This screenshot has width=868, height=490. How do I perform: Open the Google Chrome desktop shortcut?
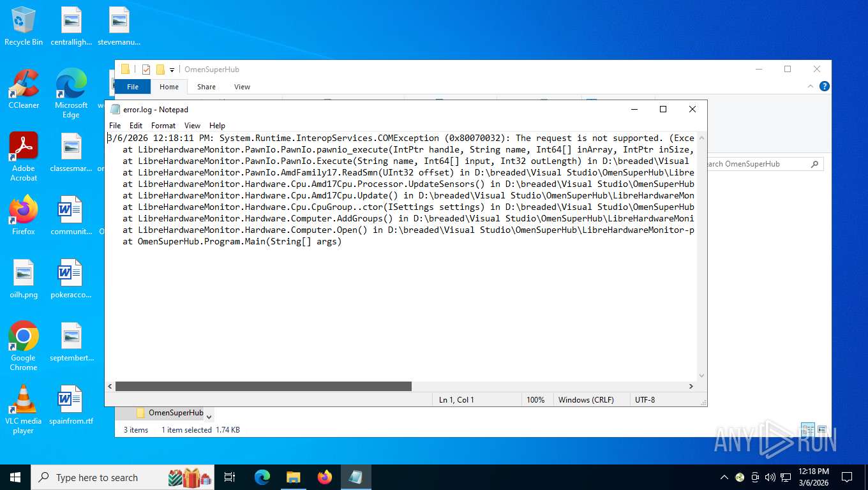point(24,346)
